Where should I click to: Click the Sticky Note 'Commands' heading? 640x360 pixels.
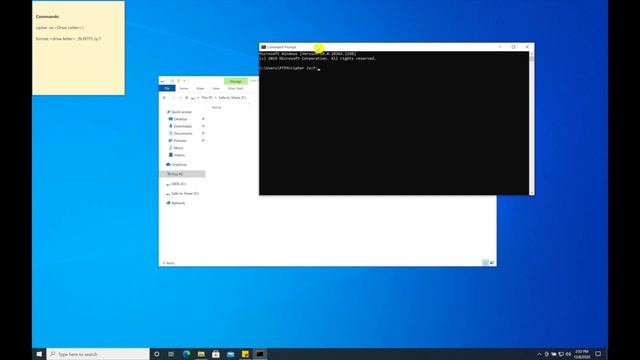pos(47,16)
